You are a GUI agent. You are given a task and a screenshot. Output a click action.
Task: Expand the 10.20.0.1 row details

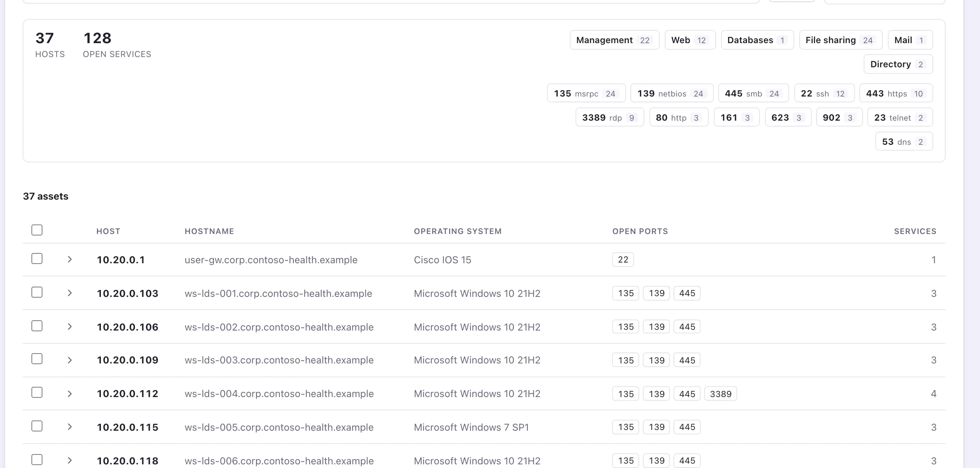69,260
